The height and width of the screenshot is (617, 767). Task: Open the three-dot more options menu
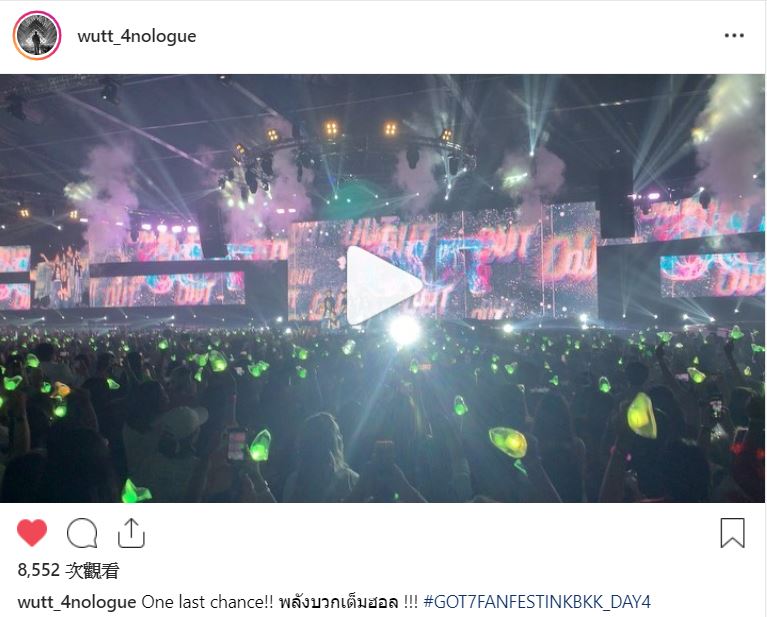pos(734,36)
